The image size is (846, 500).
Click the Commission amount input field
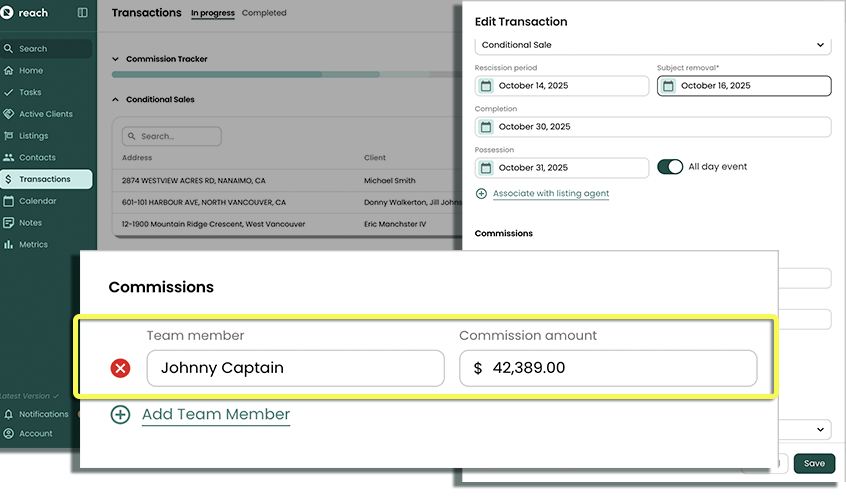click(608, 368)
